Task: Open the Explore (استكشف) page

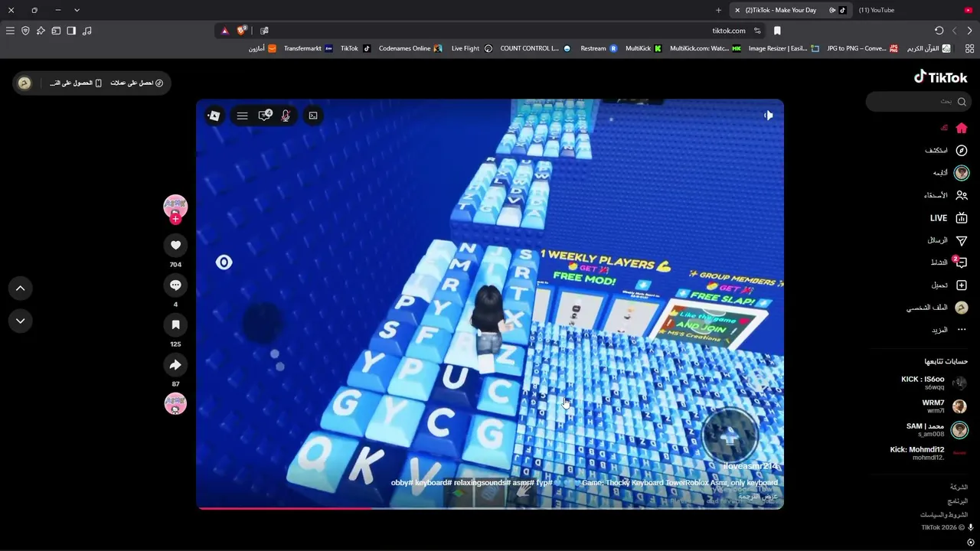Action: pyautogui.click(x=946, y=150)
